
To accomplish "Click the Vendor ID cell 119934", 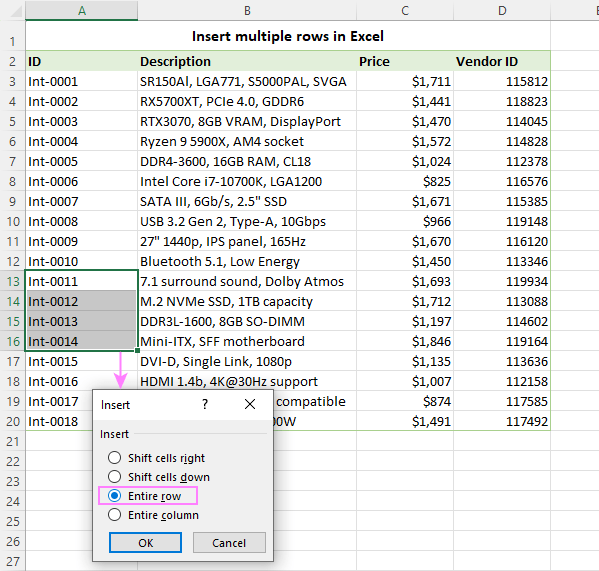I will click(x=502, y=281).
